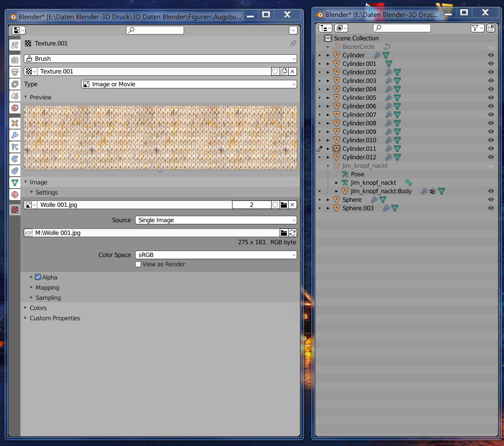The image size is (504, 446).
Task: Open the Color Space sRGB dropdown
Action: click(216, 255)
